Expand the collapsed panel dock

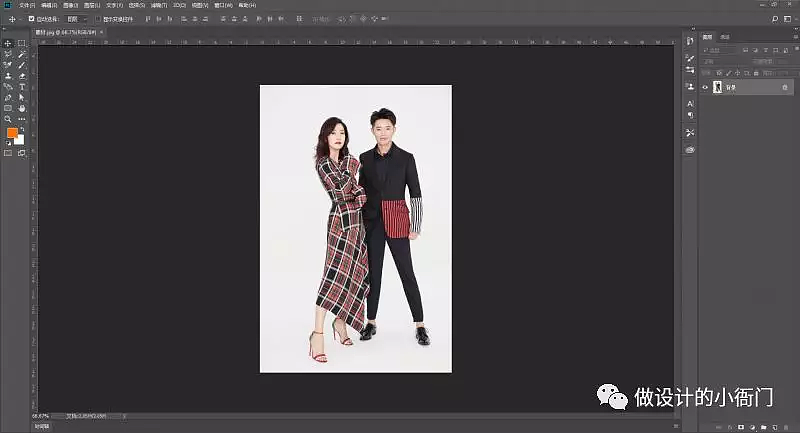click(x=693, y=29)
